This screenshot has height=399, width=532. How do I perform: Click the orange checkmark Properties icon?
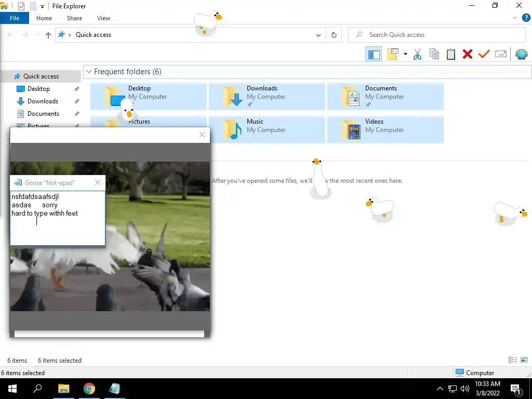pyautogui.click(x=484, y=54)
